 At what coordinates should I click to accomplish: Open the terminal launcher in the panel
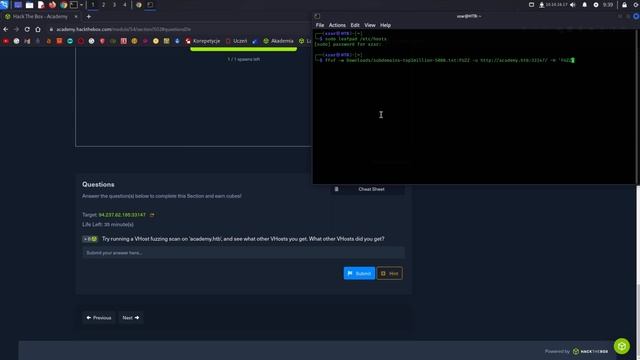pos(74,5)
